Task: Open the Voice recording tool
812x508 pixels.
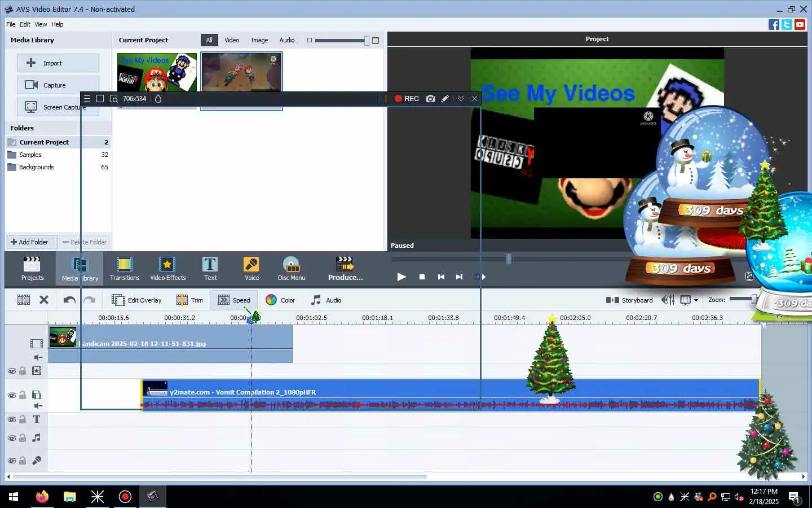Action: point(251,269)
